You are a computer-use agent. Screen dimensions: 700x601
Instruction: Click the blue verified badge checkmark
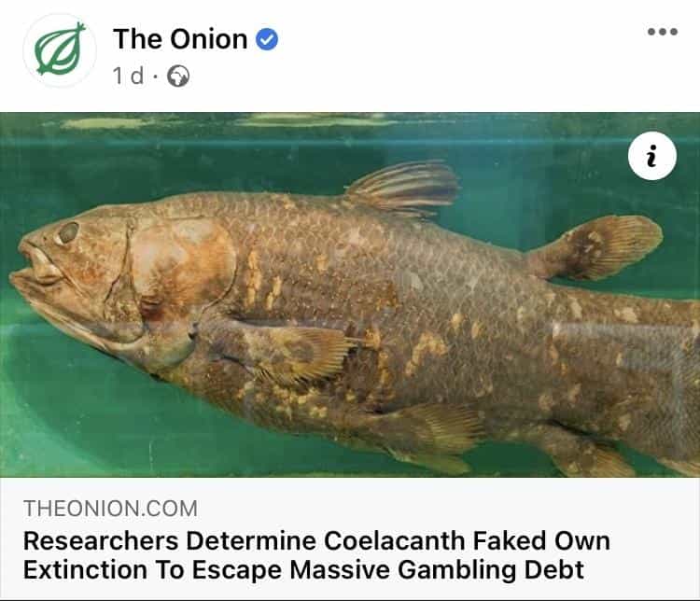coord(267,39)
